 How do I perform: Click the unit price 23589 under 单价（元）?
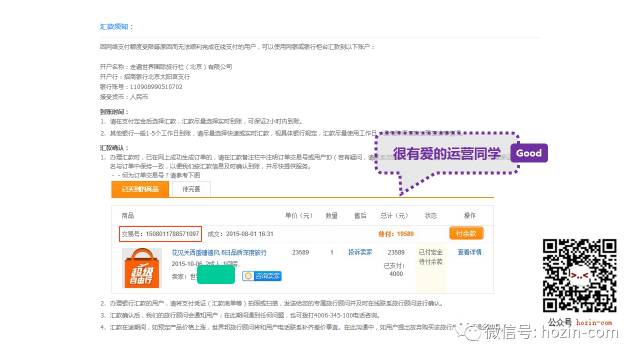[x=300, y=252]
